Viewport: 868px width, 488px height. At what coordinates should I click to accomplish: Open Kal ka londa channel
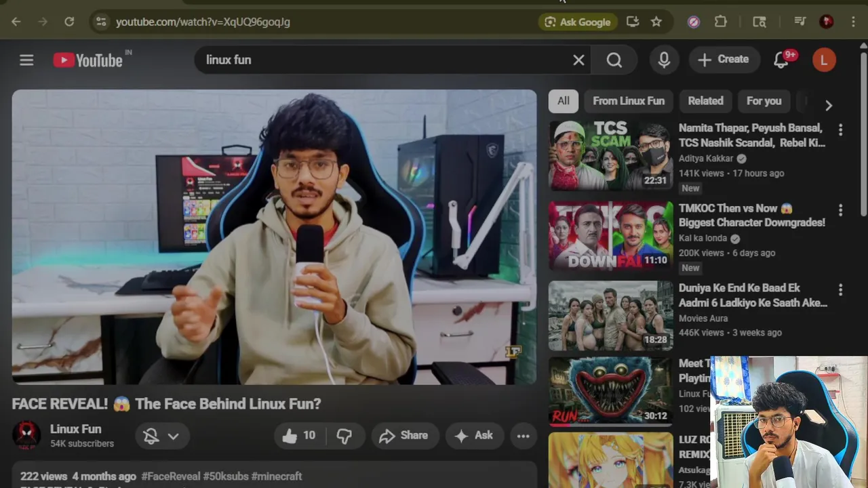click(703, 238)
